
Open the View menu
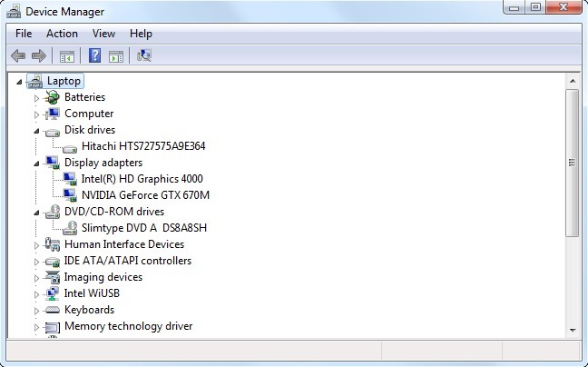(x=103, y=34)
